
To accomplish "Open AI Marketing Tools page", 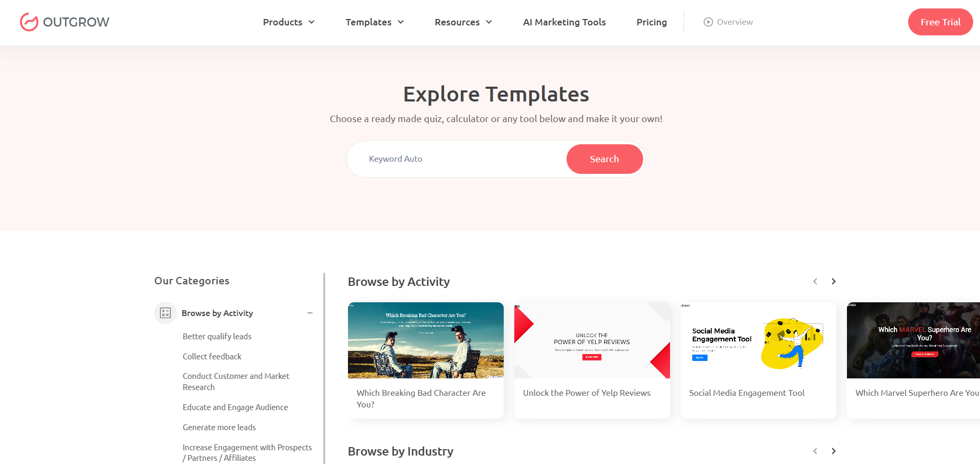I will point(564,22).
